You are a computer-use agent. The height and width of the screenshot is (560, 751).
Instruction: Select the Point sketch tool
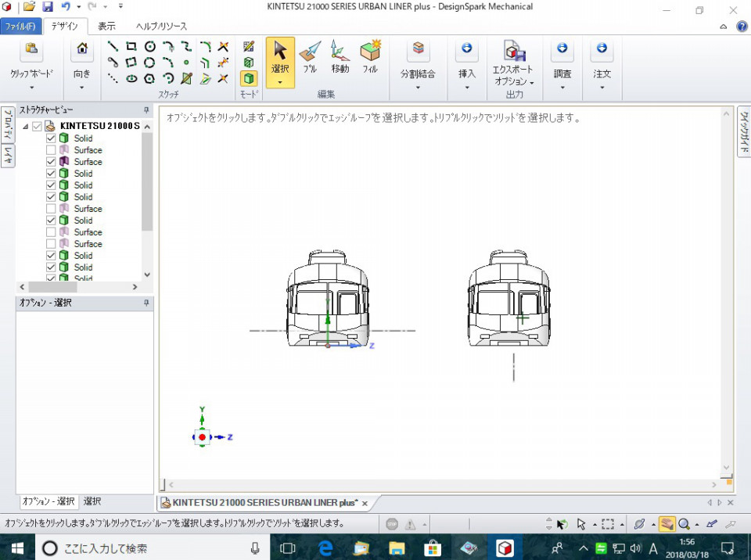click(x=186, y=63)
